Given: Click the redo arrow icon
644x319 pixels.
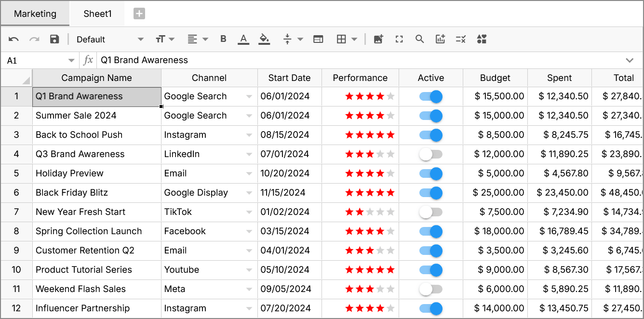Looking at the screenshot, I should pyautogui.click(x=34, y=40).
